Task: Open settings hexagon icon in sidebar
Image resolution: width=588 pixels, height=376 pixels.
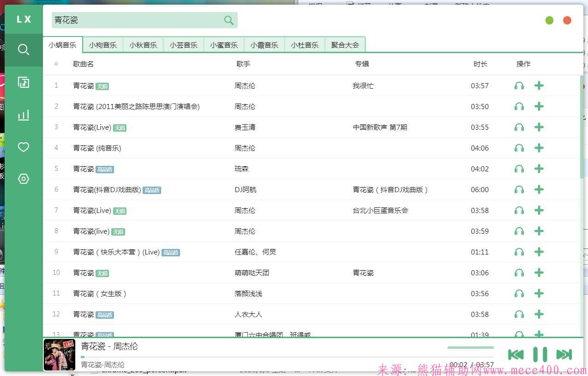Action: click(x=24, y=179)
